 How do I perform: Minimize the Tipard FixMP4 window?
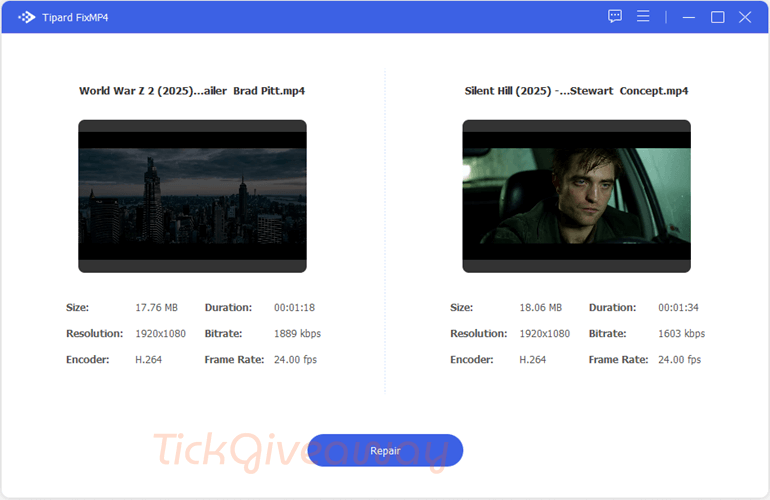coord(689,17)
